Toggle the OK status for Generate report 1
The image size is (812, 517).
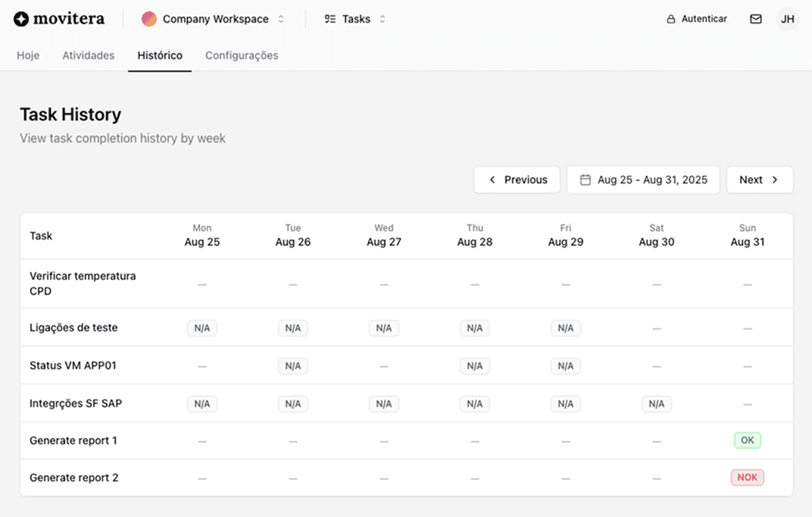pos(747,440)
